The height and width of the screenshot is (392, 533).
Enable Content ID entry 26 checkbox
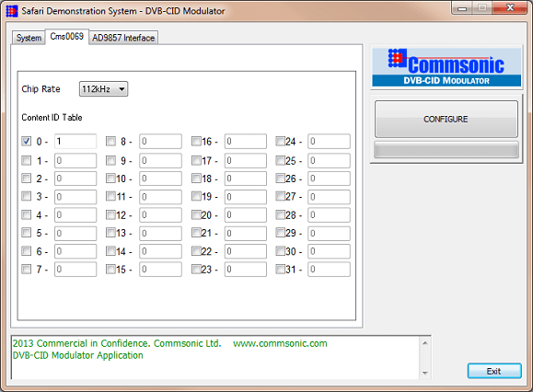(x=280, y=178)
